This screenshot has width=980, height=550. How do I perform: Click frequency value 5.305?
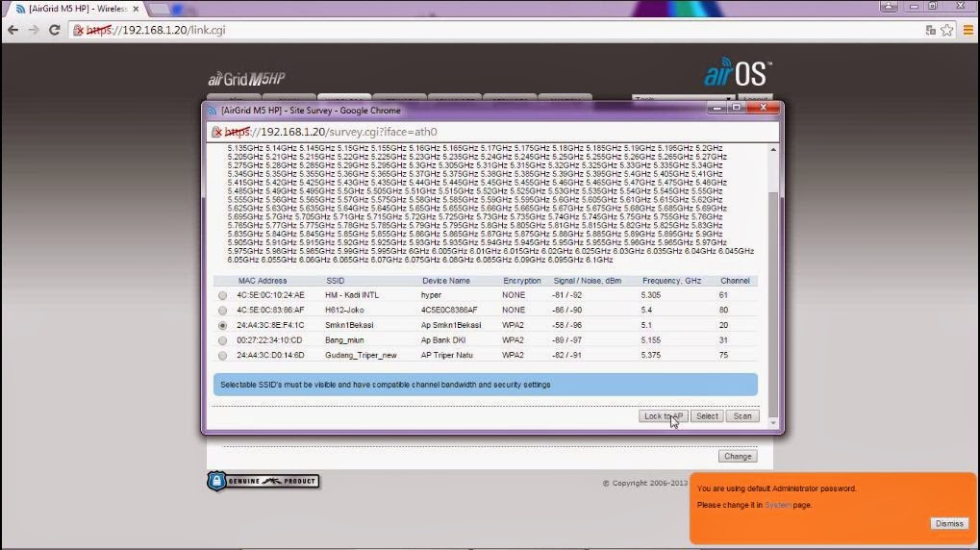(x=651, y=295)
